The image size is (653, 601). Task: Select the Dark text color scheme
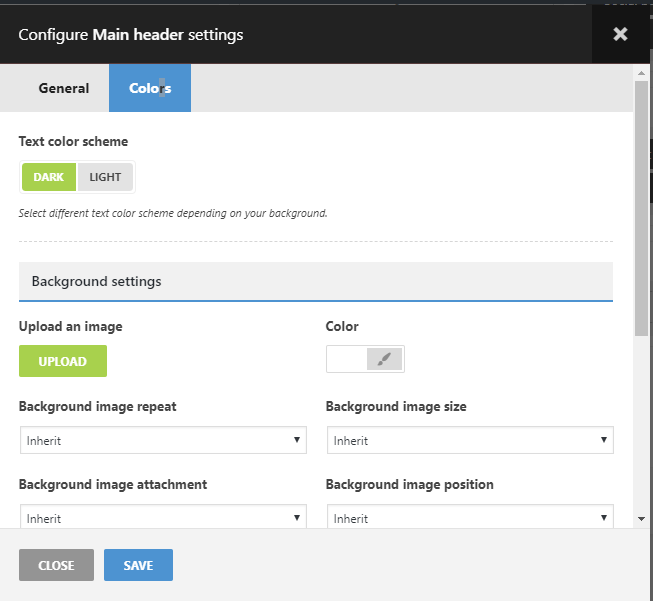point(48,177)
